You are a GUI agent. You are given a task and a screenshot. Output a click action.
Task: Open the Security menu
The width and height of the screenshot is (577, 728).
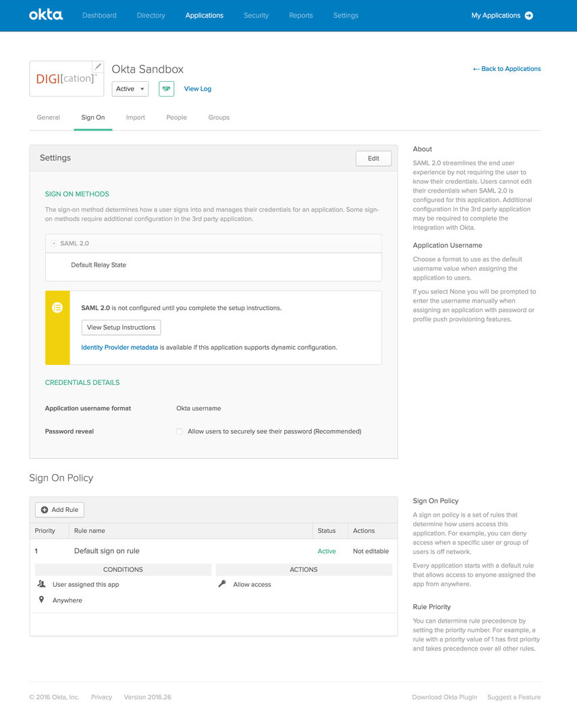coord(256,16)
